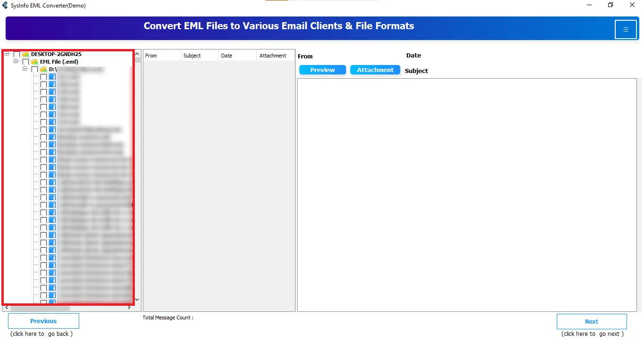644x342 pixels.
Task: Select the DESKTOP-2GNDH25 tree label
Action: (56, 54)
